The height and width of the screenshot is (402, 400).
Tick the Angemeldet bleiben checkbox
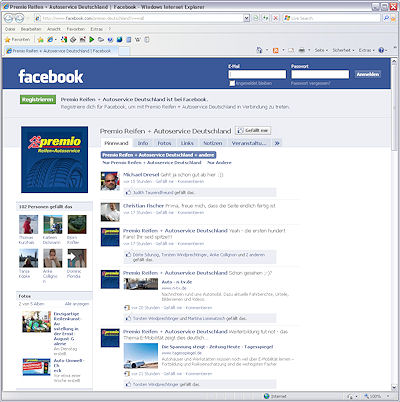point(232,83)
